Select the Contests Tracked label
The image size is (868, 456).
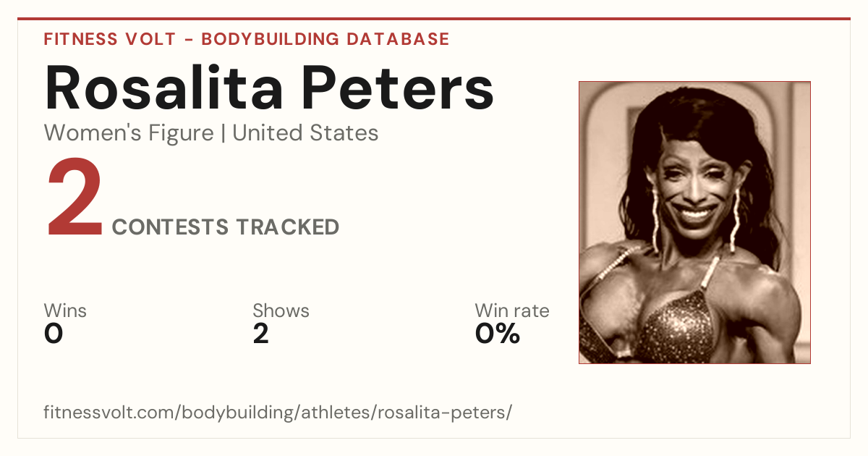pyautogui.click(x=226, y=227)
